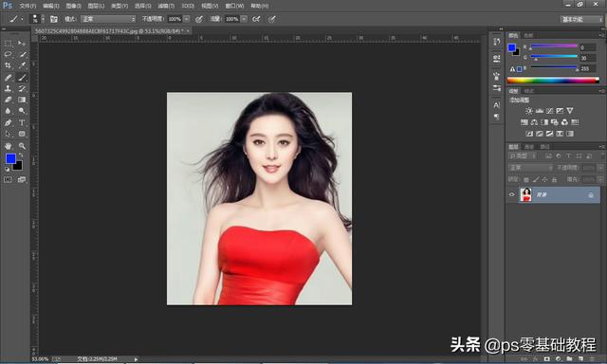Open the Character collapsed panel icon
The image size is (607, 364).
[497, 105]
